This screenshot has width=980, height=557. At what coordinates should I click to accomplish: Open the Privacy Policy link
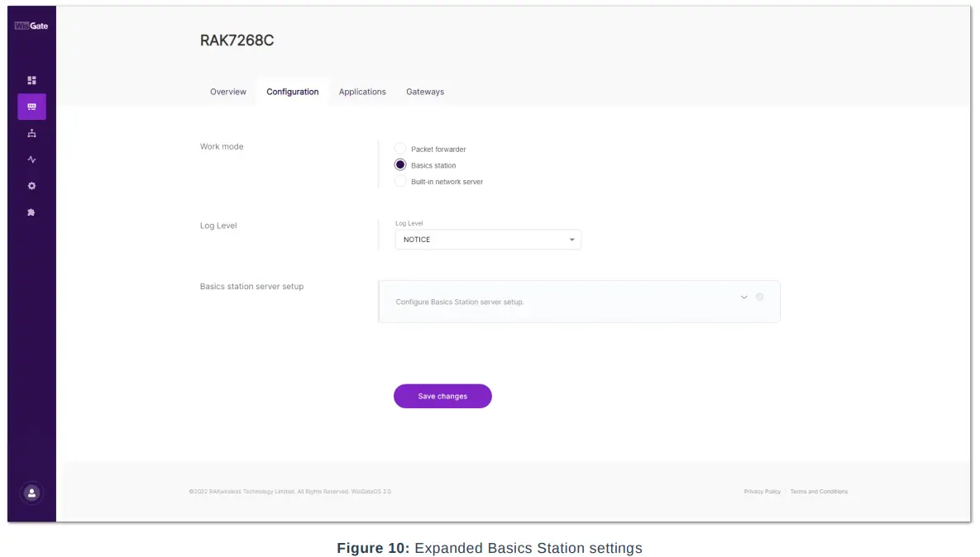(762, 491)
